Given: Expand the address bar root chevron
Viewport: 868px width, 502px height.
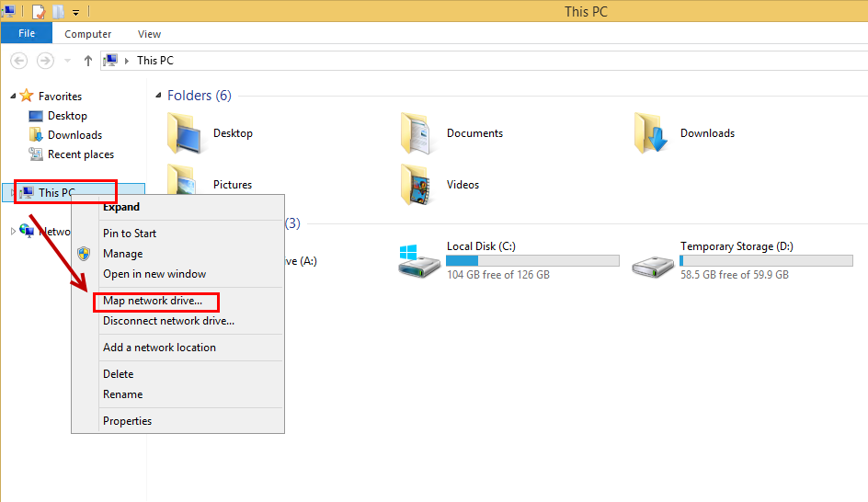Looking at the screenshot, I should (x=127, y=61).
